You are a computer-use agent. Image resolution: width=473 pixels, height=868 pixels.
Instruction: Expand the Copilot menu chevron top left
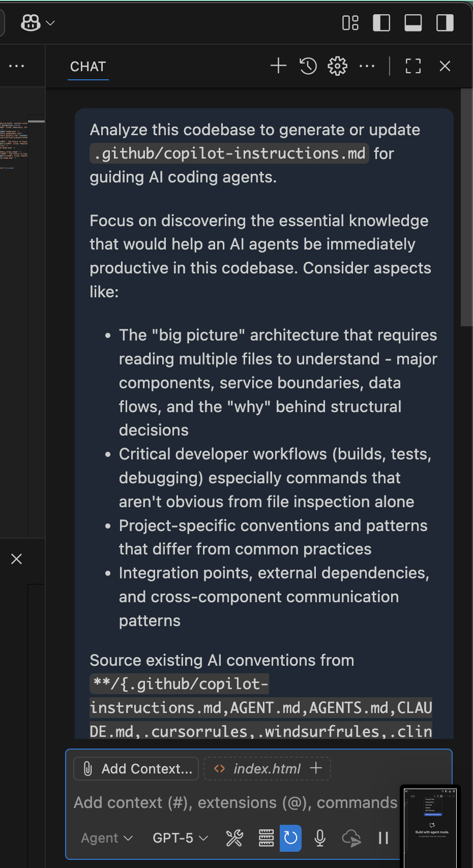(49, 22)
